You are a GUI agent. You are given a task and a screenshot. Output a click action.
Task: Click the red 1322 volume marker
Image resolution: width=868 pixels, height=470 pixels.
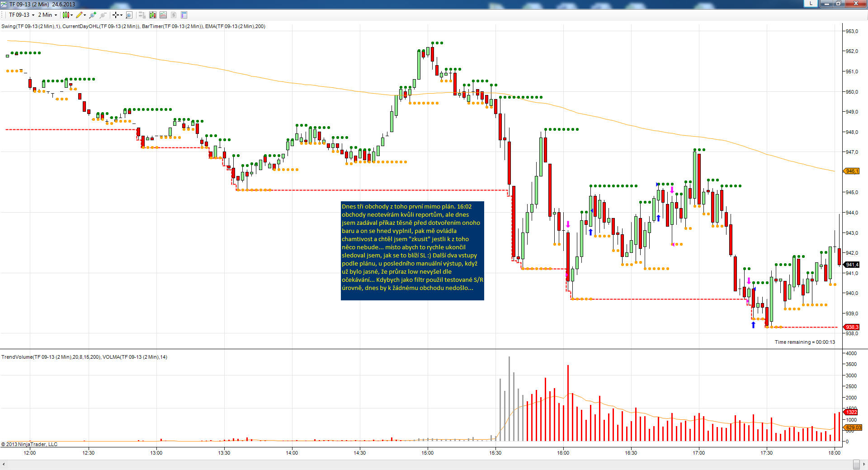point(851,412)
